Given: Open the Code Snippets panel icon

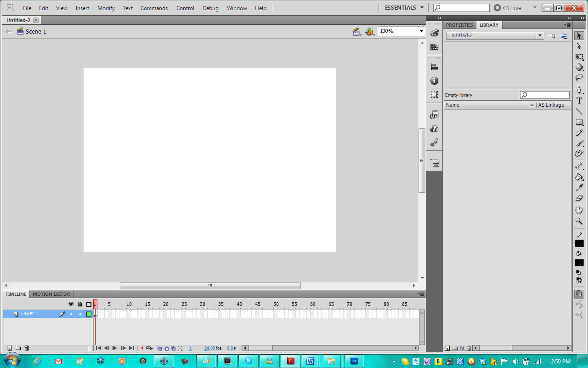Looking at the screenshot, I should (x=434, y=115).
